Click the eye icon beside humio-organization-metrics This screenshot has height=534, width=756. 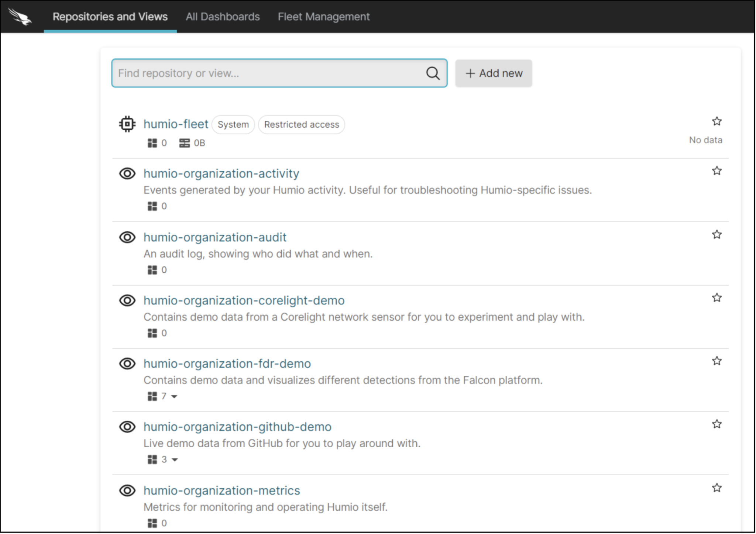127,490
